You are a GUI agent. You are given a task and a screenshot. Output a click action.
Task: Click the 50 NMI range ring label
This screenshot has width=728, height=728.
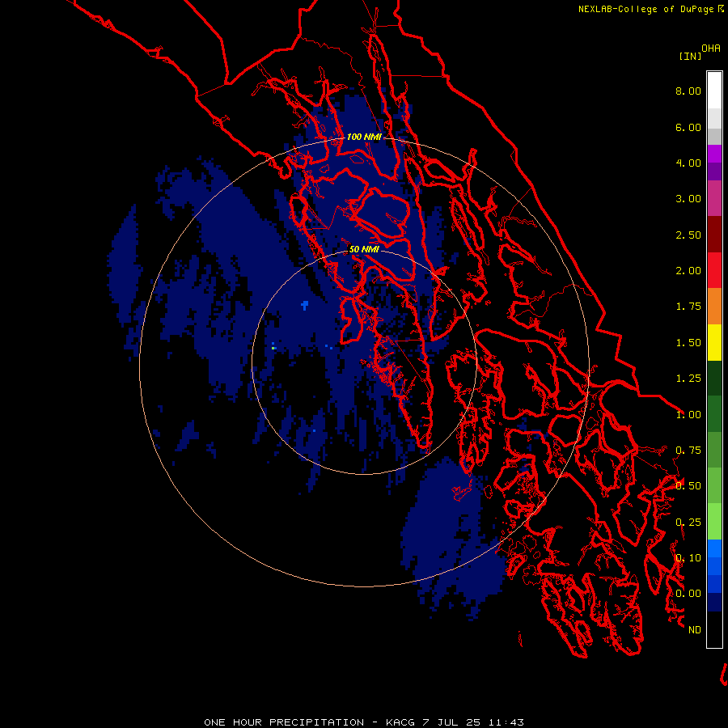364,249
